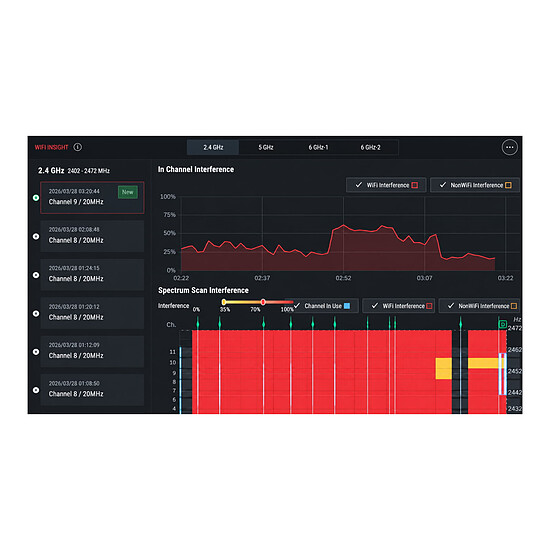Open the 01:24:15 Channel 8 scan card
This screenshot has width=550, height=550.
click(92, 275)
